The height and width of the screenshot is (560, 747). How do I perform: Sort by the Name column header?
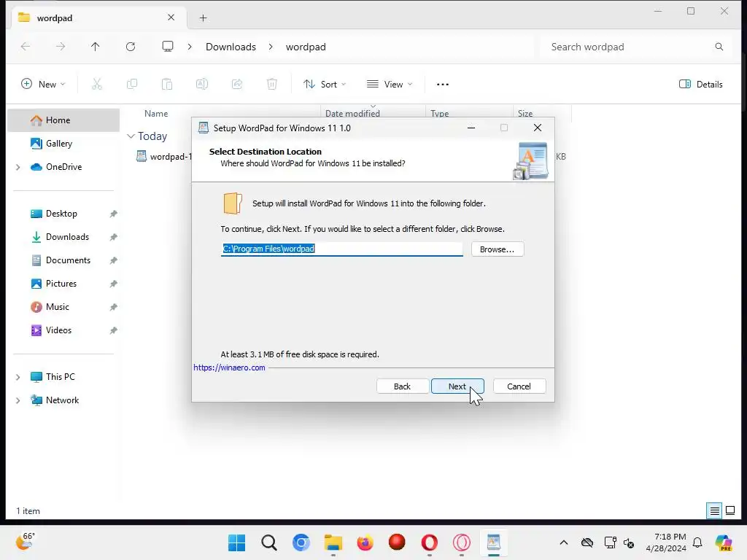(156, 113)
